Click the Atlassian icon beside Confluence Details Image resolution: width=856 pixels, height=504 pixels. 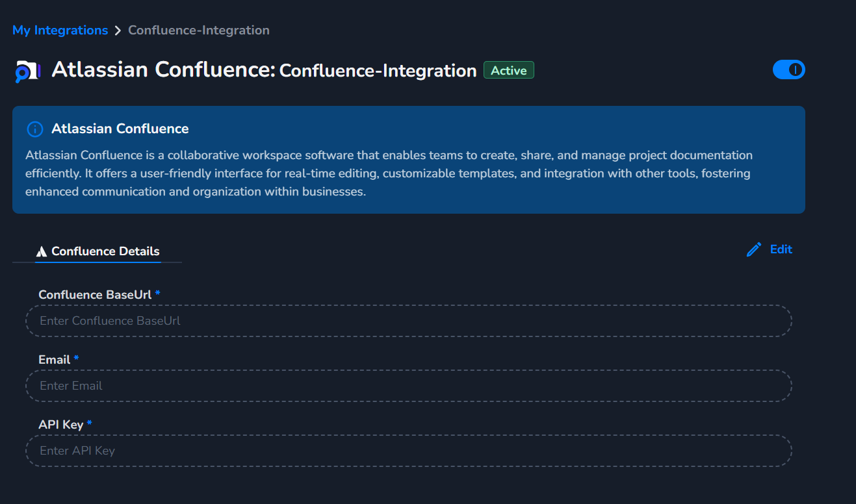42,251
